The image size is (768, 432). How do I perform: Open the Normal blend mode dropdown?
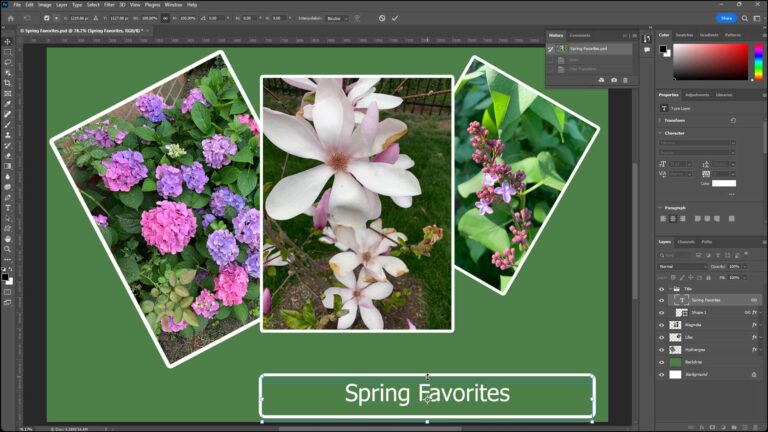682,266
